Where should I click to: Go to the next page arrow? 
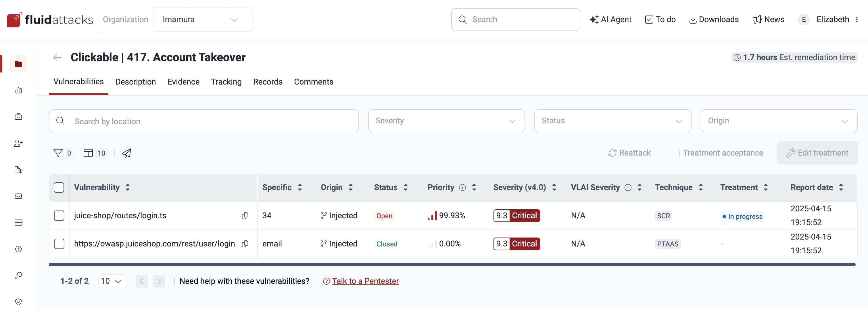pos(159,281)
